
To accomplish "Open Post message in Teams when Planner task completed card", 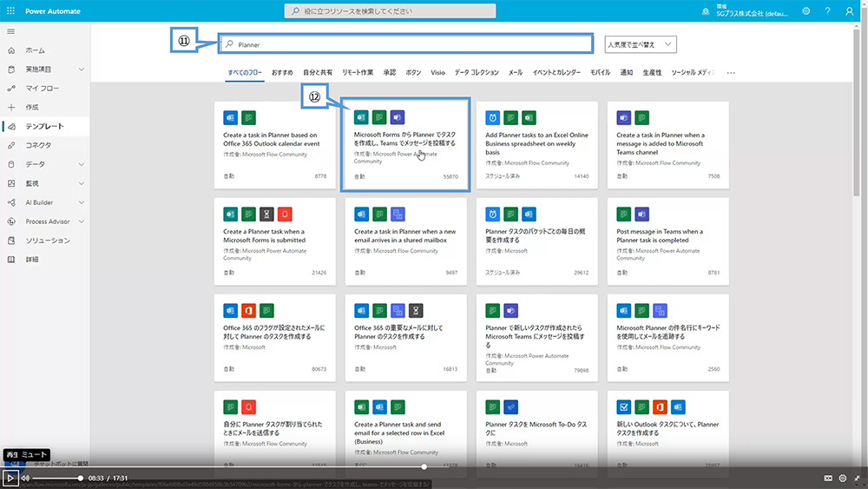I will (x=668, y=241).
